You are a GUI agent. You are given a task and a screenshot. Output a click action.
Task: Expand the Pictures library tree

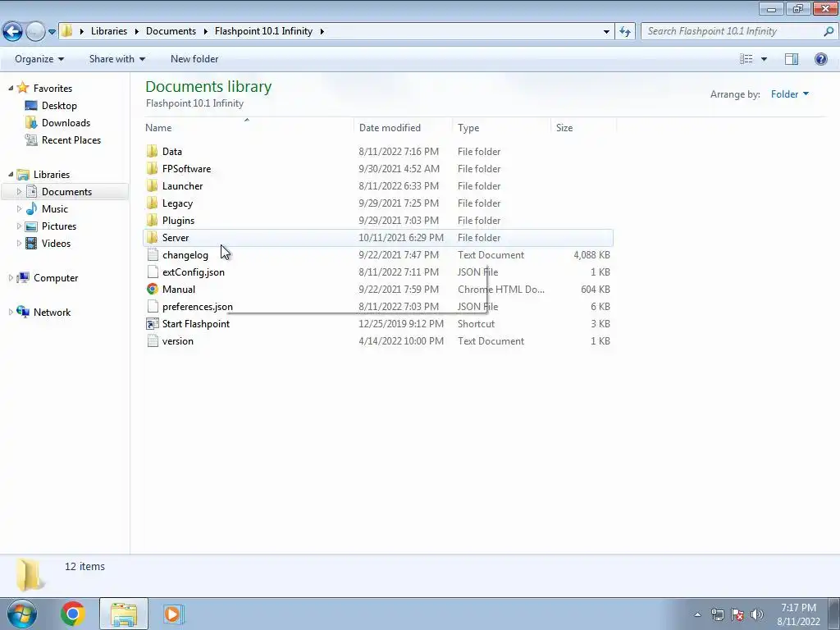[x=20, y=226]
